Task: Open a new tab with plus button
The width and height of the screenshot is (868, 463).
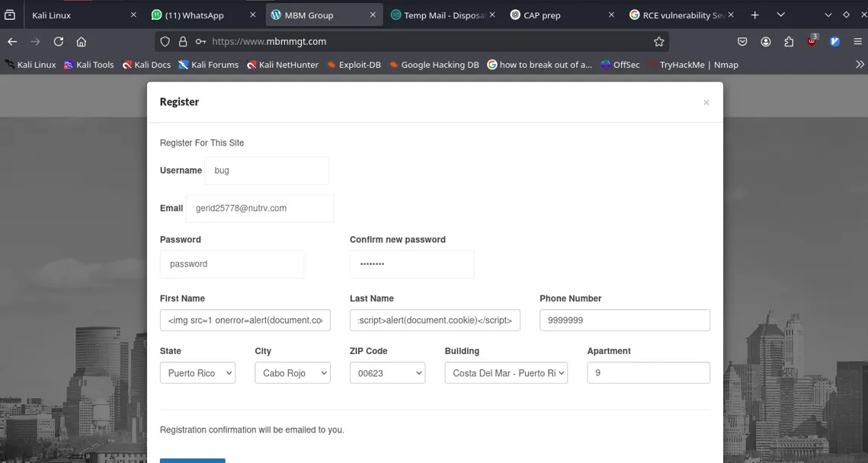Action: [754, 14]
